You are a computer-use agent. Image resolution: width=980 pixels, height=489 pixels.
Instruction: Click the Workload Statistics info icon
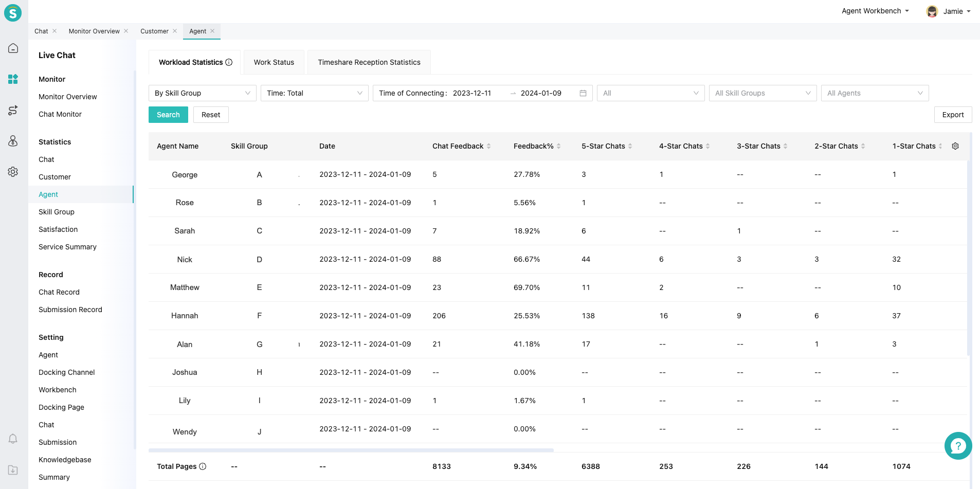(229, 62)
